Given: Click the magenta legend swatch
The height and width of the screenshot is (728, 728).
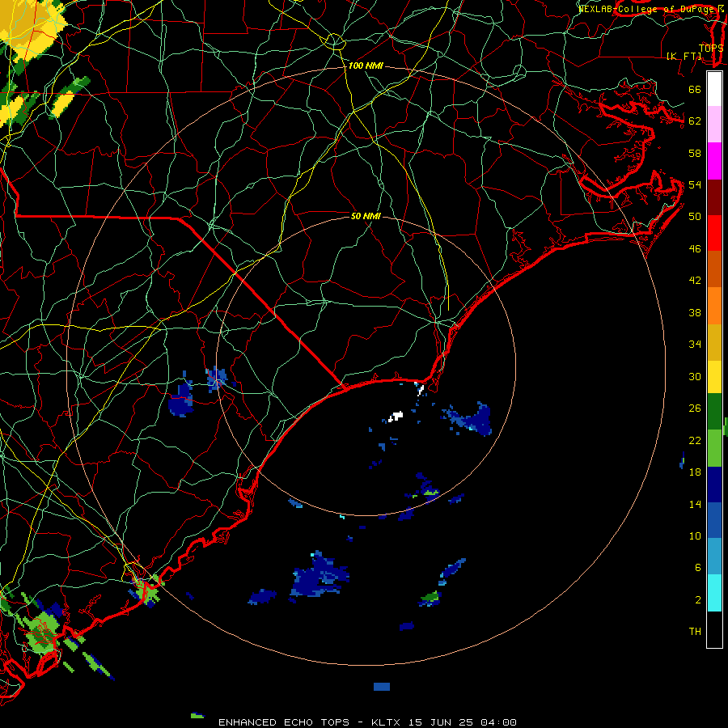Looking at the screenshot, I should tap(714, 161).
